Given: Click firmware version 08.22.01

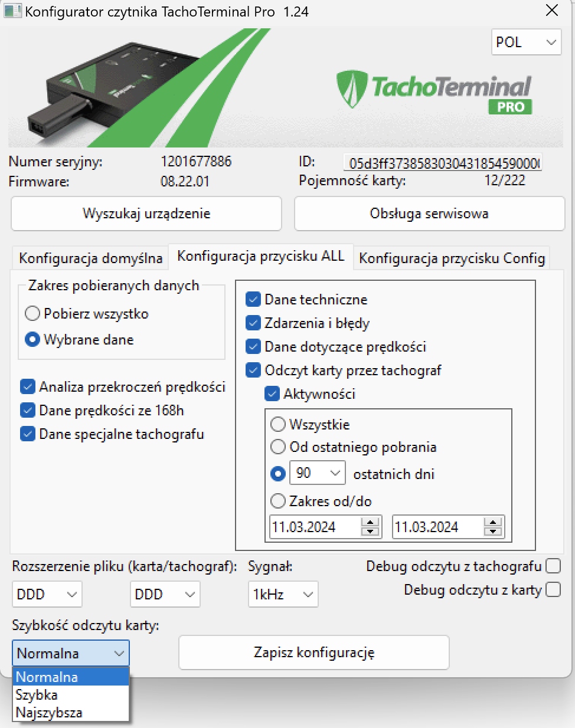Looking at the screenshot, I should pos(185,181).
